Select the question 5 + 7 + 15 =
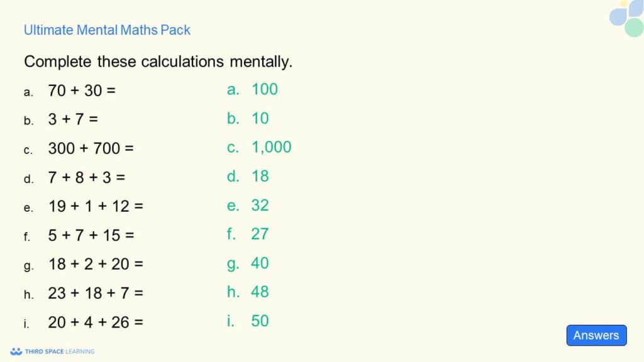644x362 pixels. (x=91, y=235)
